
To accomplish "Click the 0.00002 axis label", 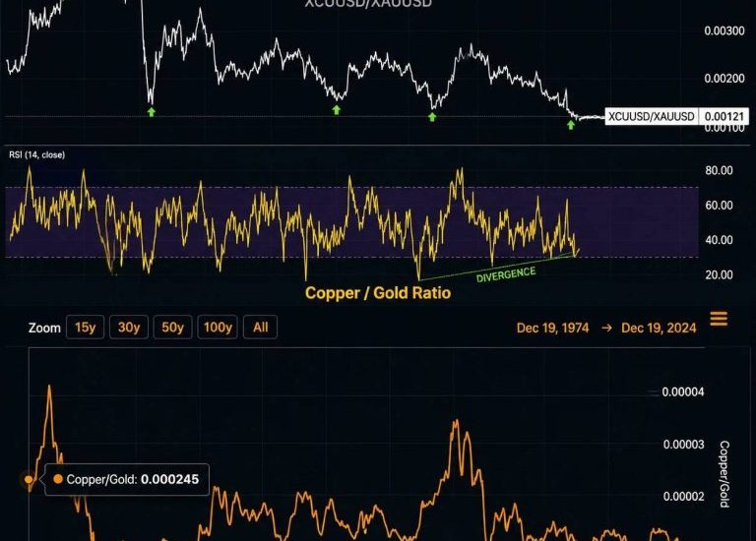I will coord(683,496).
